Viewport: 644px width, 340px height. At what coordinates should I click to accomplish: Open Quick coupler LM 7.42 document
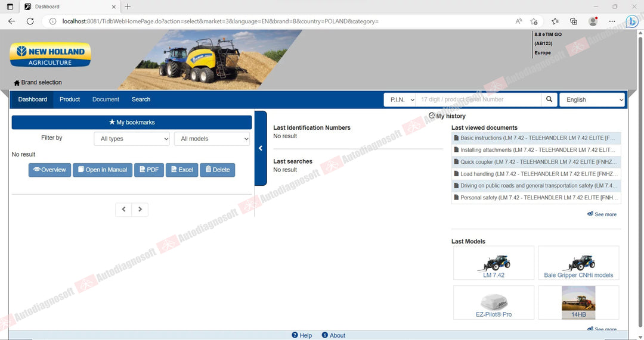(536, 162)
